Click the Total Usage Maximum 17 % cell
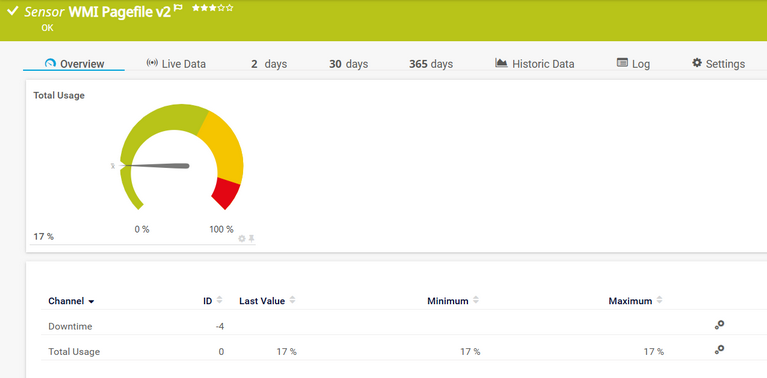767x378 pixels. pyautogui.click(x=654, y=351)
